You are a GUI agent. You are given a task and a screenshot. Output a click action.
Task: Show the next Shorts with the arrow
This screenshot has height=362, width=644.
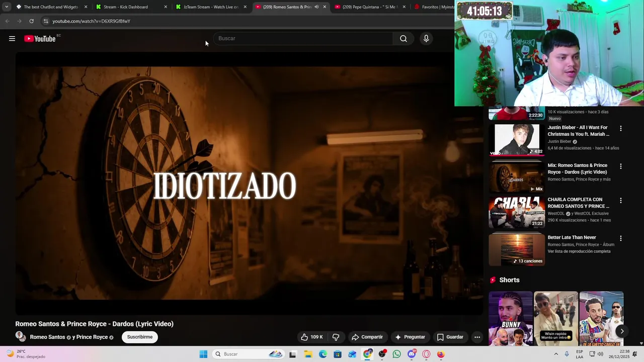[622, 331]
